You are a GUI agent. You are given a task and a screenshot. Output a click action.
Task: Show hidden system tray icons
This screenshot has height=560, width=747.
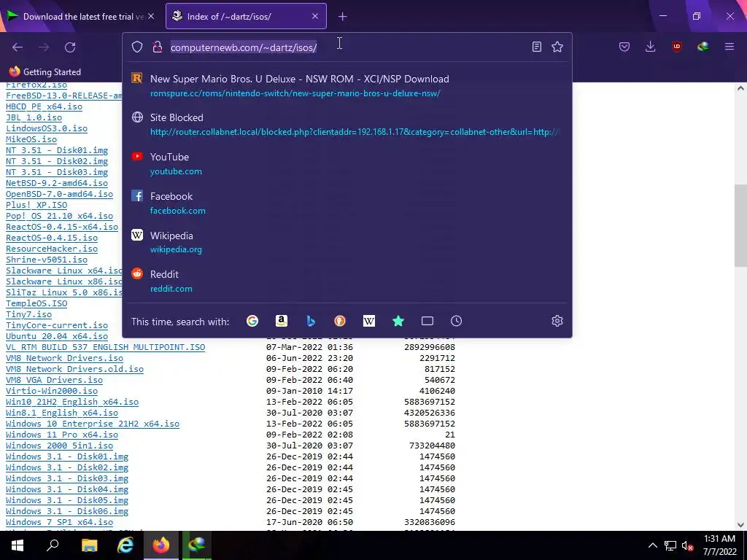(653, 545)
